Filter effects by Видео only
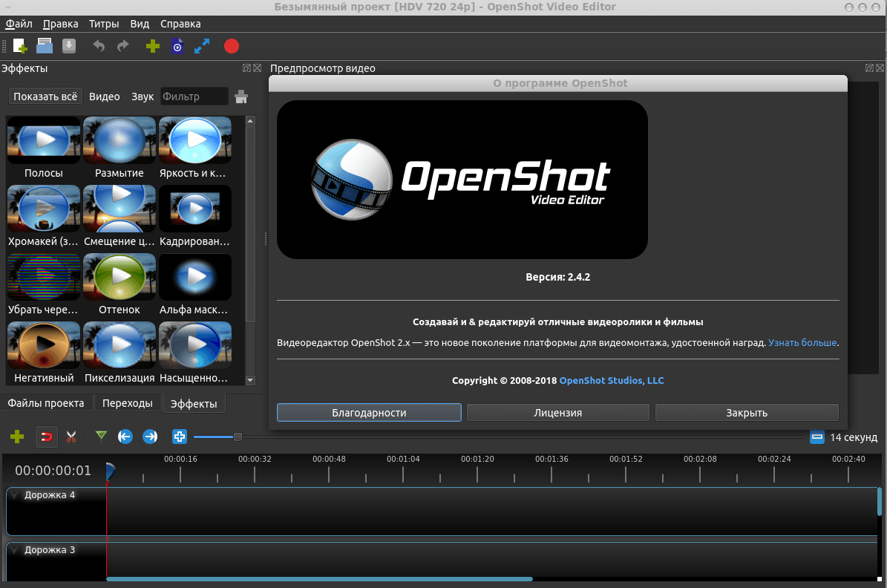 tap(105, 96)
